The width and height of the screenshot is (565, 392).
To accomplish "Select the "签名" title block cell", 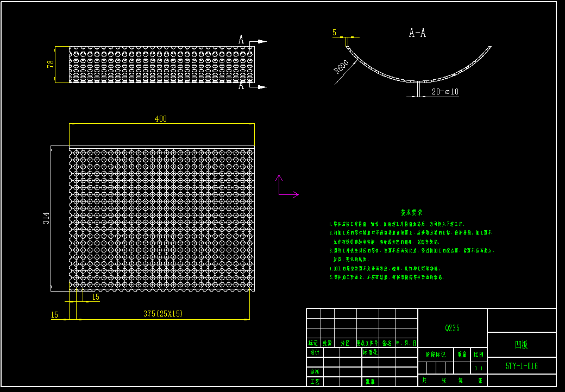I will click(x=387, y=343).
